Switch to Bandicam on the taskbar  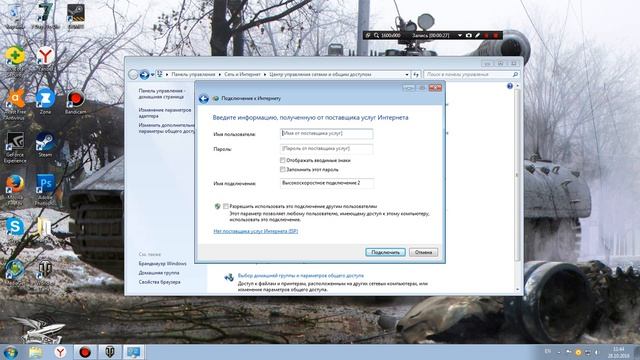click(x=84, y=352)
